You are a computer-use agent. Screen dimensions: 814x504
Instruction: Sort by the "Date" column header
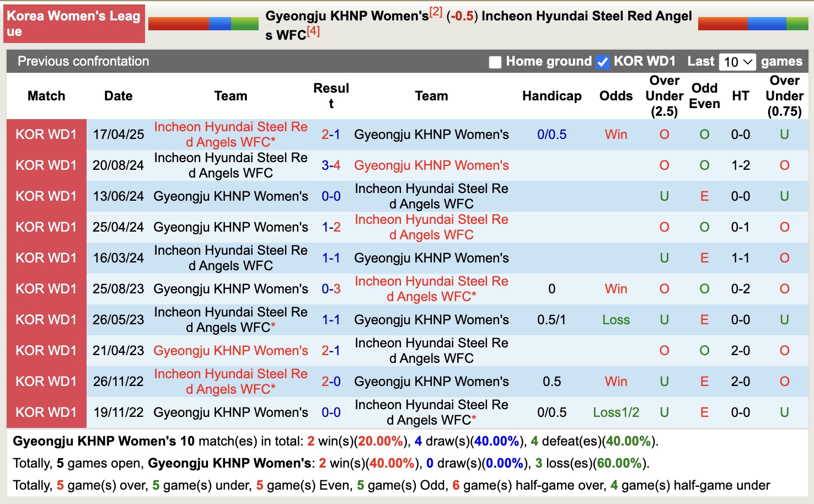pos(118,95)
